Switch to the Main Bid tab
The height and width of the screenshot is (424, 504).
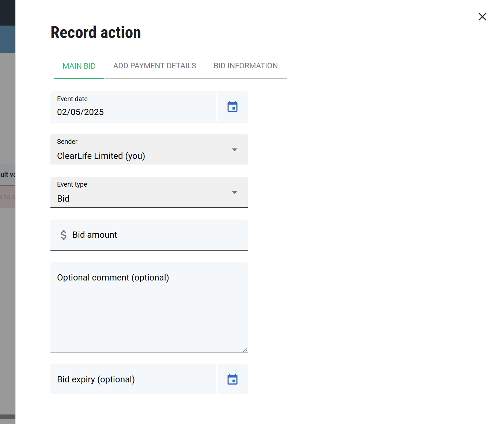tap(79, 66)
